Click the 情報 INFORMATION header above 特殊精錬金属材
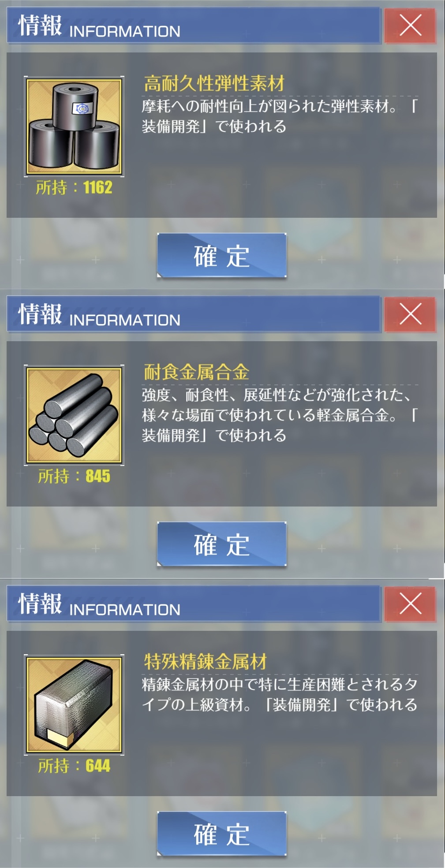 tap(99, 604)
